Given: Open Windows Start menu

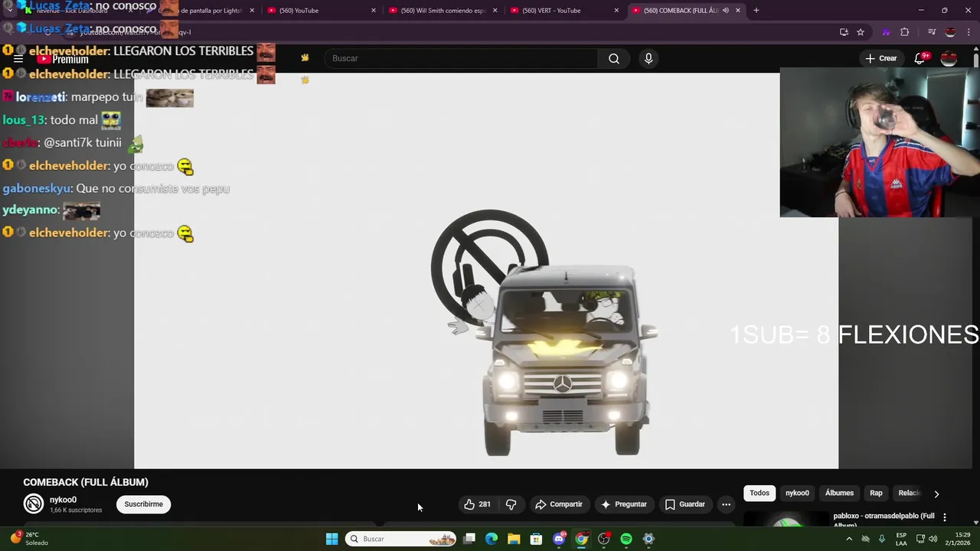Looking at the screenshot, I should pos(332,539).
